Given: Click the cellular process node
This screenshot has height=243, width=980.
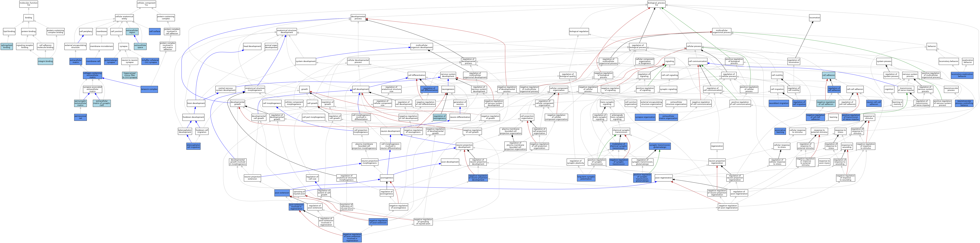Looking at the screenshot, I should [694, 46].
